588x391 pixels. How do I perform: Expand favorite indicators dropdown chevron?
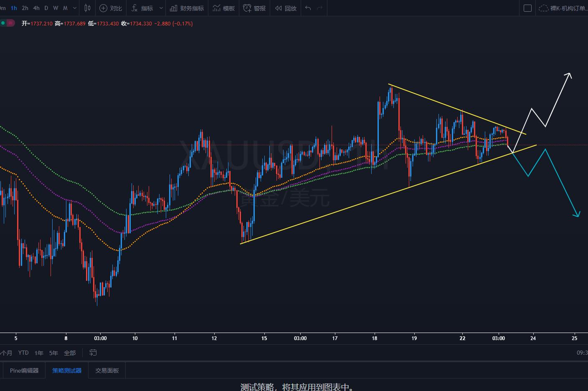161,8
